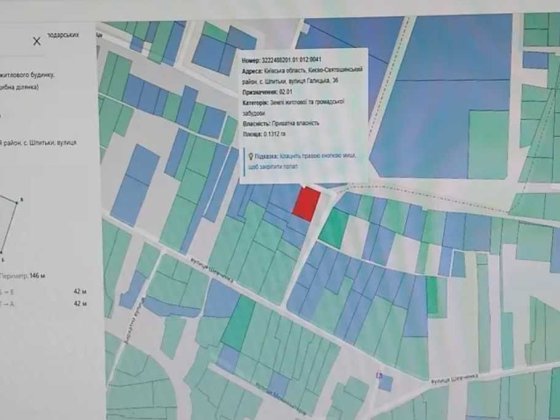Click the address line in info popup
560x420 pixels.
click(x=302, y=75)
